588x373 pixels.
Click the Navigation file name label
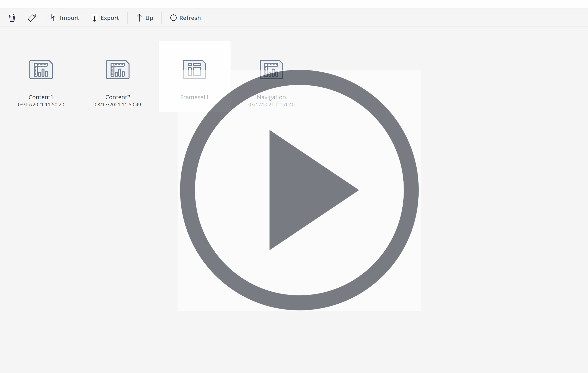click(271, 97)
